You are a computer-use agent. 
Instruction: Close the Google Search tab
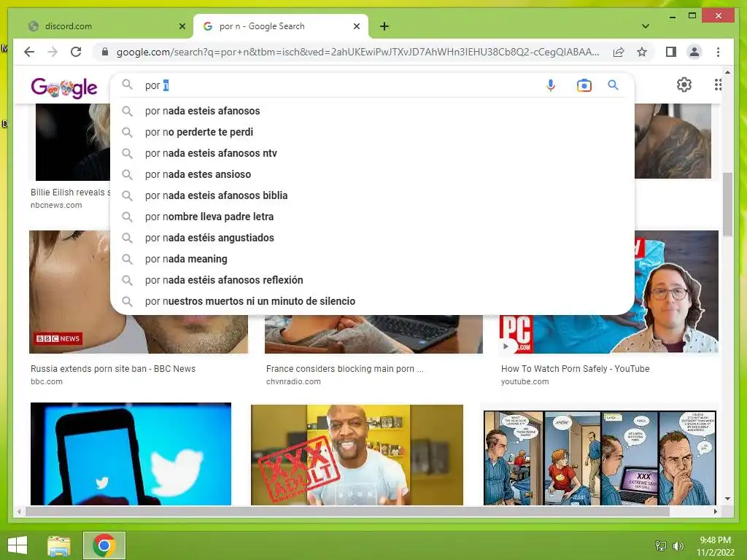(x=356, y=26)
